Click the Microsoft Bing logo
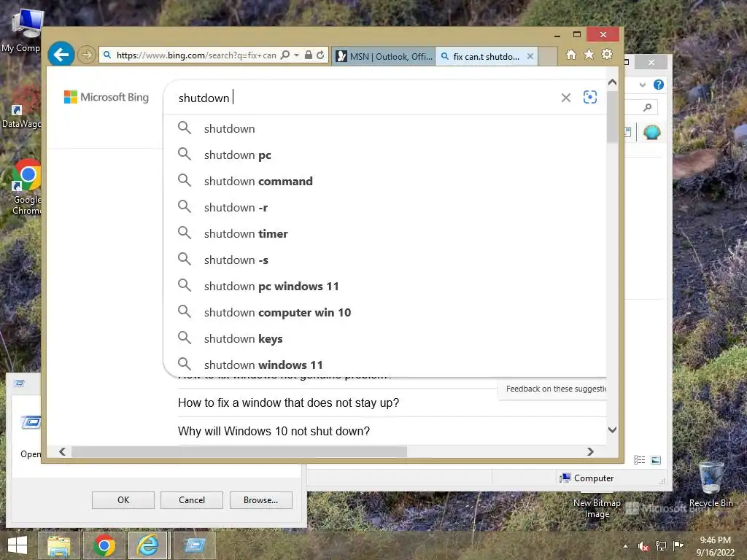The height and width of the screenshot is (560, 747). pyautogui.click(x=107, y=97)
